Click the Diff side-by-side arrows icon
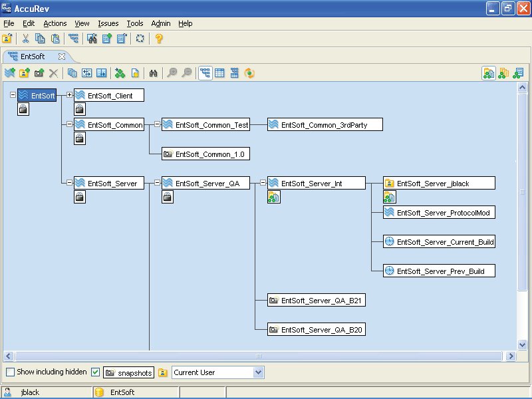The height and width of the screenshot is (399, 532). 87,73
